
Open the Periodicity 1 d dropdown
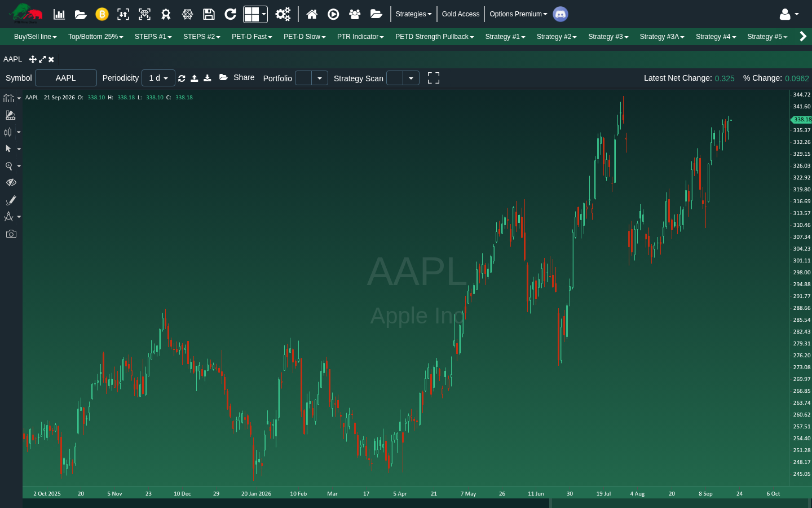(x=158, y=78)
